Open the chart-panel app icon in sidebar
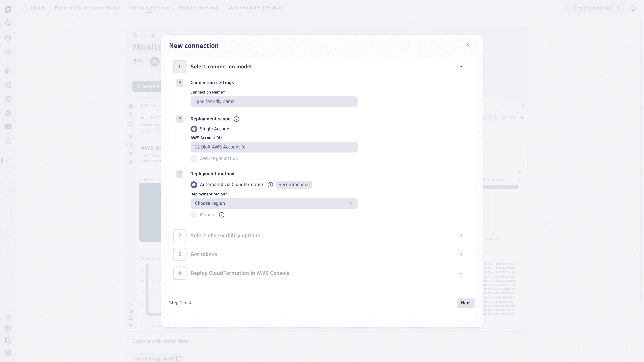The image size is (644, 362). pyautogui.click(x=8, y=85)
